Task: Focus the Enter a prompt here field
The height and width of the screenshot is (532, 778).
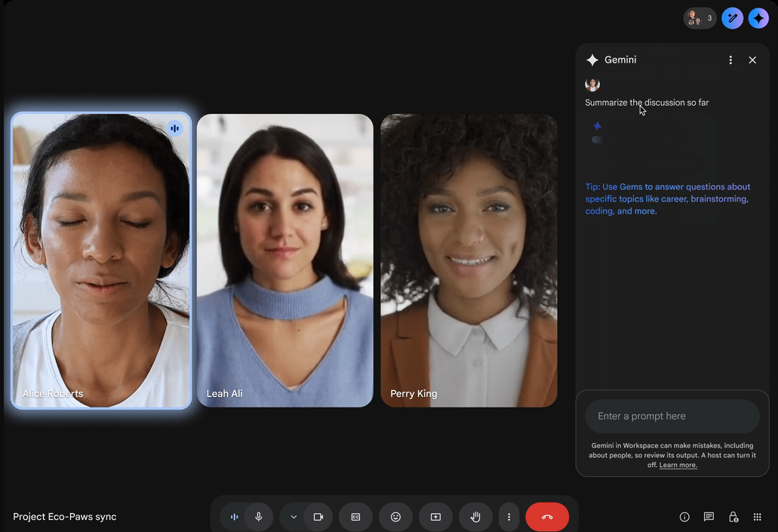Action: [x=672, y=417]
